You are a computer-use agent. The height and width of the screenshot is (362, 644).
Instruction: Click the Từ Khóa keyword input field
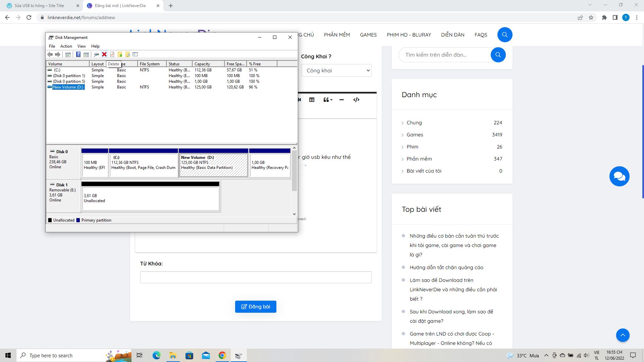point(256,277)
